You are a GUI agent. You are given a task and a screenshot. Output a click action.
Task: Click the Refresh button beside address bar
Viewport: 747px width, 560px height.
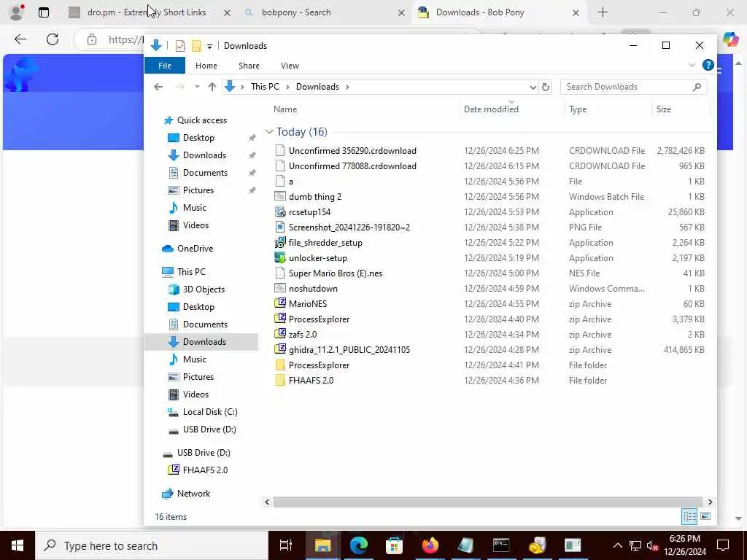click(546, 87)
